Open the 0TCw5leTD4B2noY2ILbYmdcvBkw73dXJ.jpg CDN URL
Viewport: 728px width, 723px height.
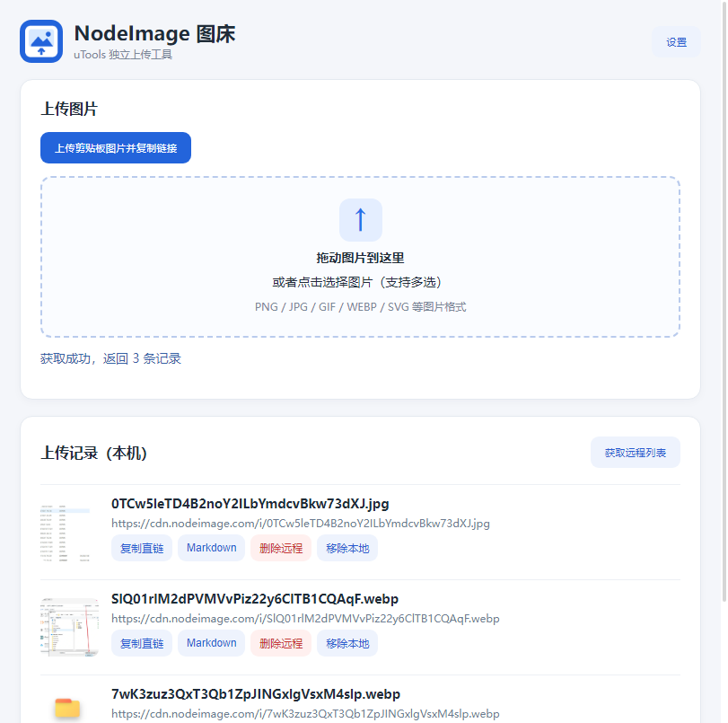coord(301,524)
